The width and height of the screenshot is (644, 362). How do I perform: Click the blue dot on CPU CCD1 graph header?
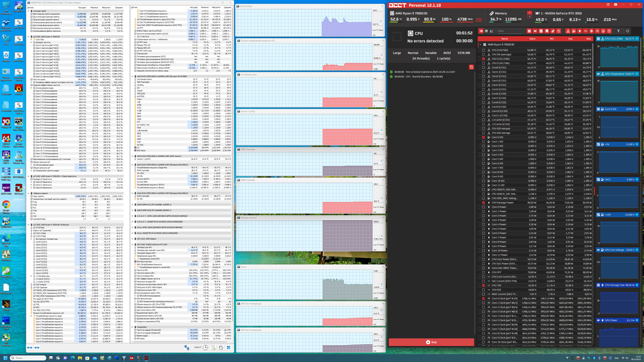[637, 39]
